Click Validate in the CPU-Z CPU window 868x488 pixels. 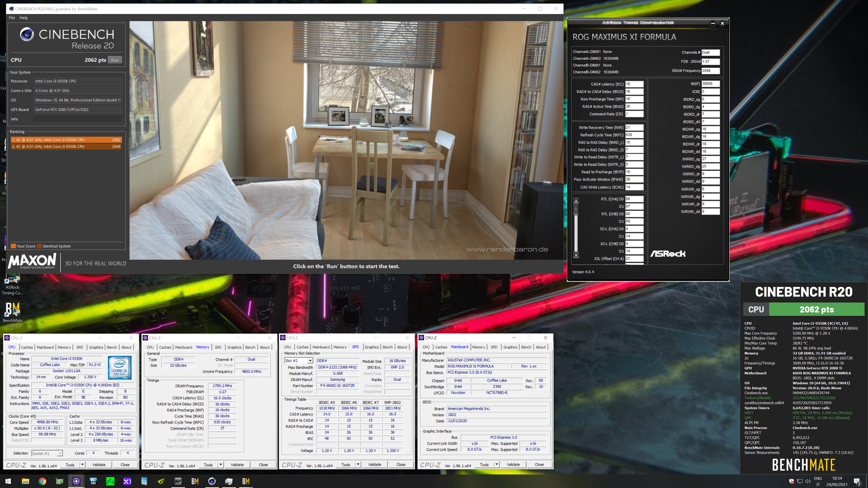(x=99, y=465)
